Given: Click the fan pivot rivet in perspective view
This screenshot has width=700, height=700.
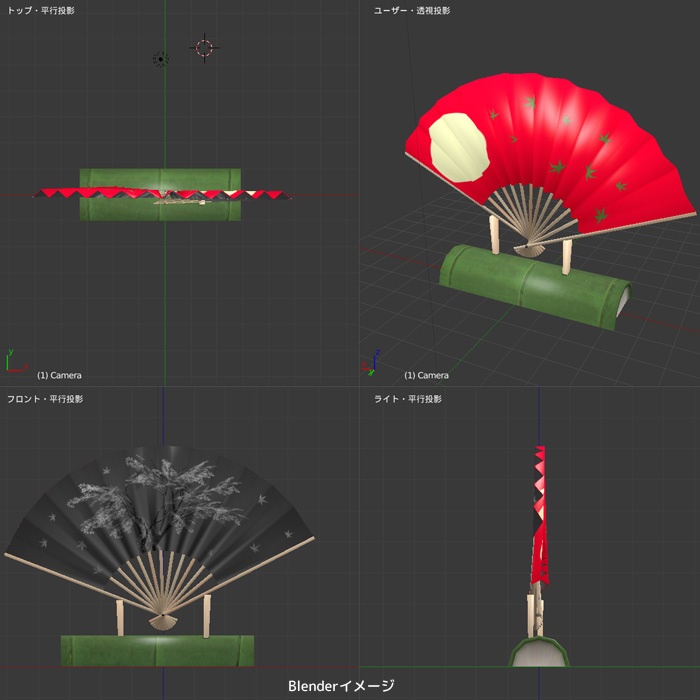Looking at the screenshot, I should point(527,246).
